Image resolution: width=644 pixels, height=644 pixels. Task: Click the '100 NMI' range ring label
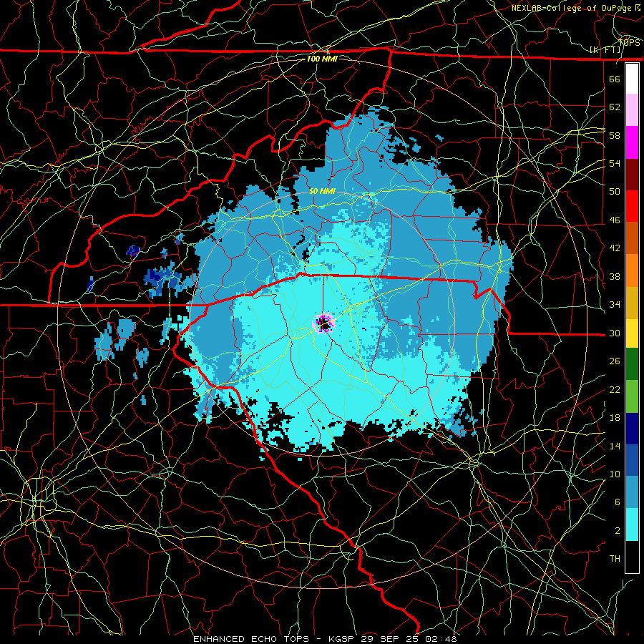(x=322, y=59)
